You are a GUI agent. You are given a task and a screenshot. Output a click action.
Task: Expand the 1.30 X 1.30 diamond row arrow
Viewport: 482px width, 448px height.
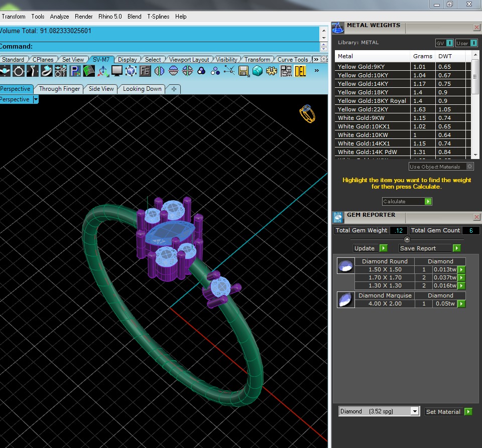tap(461, 285)
